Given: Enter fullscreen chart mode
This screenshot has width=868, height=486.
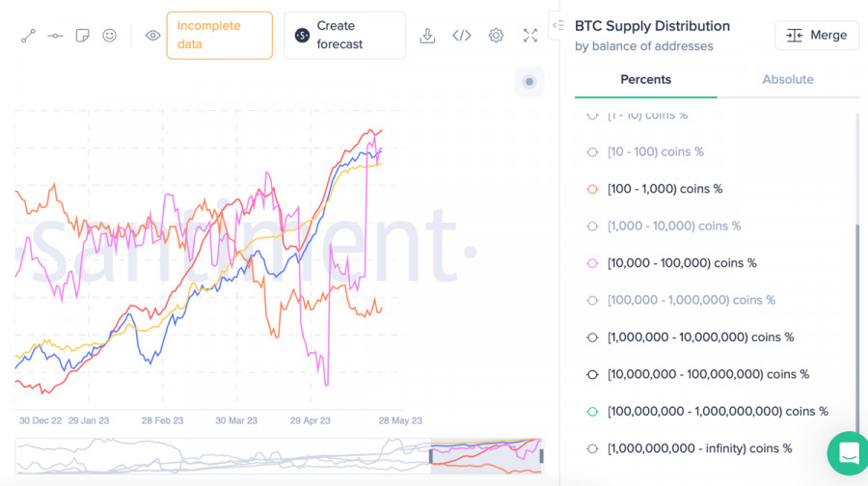Looking at the screenshot, I should 529,36.
